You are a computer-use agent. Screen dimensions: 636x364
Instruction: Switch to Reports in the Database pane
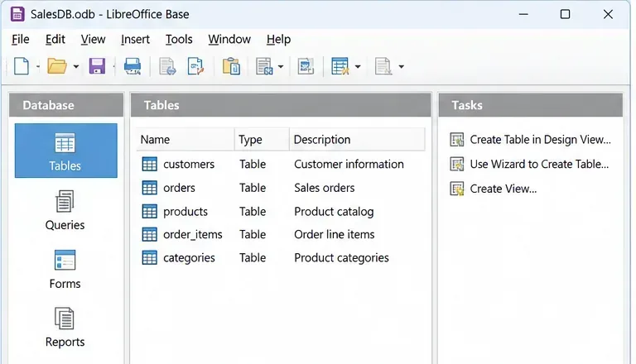65,328
